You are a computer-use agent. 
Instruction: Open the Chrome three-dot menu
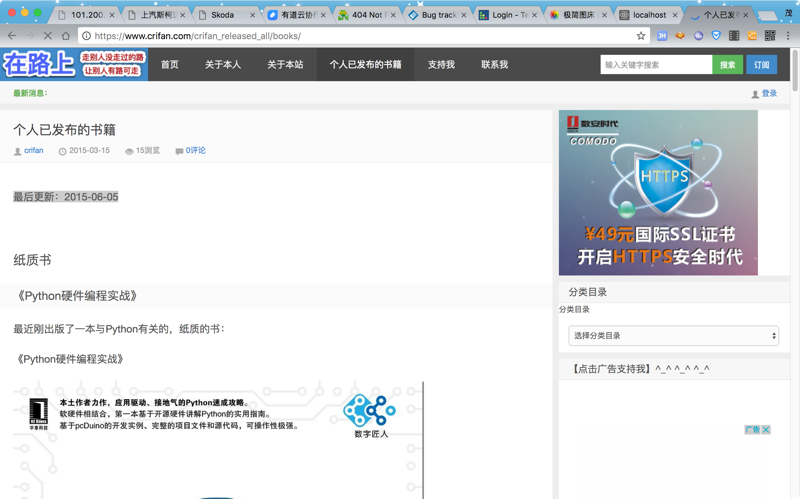pyautogui.click(x=788, y=36)
